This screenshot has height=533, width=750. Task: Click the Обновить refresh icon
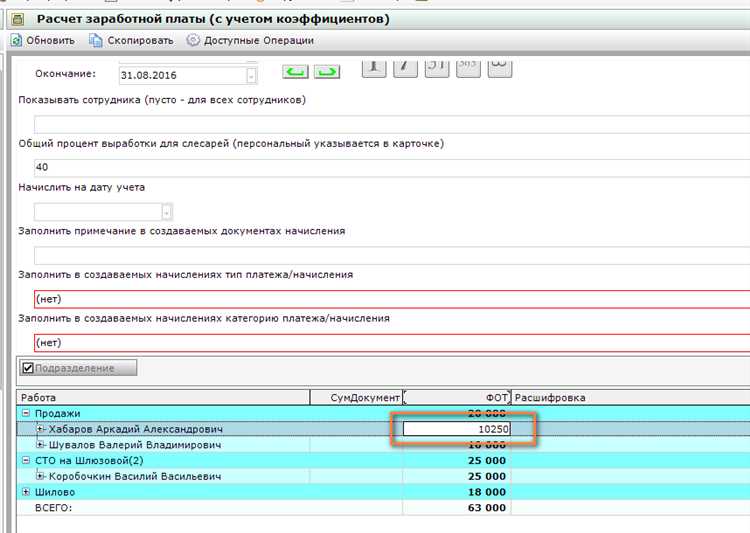click(17, 40)
